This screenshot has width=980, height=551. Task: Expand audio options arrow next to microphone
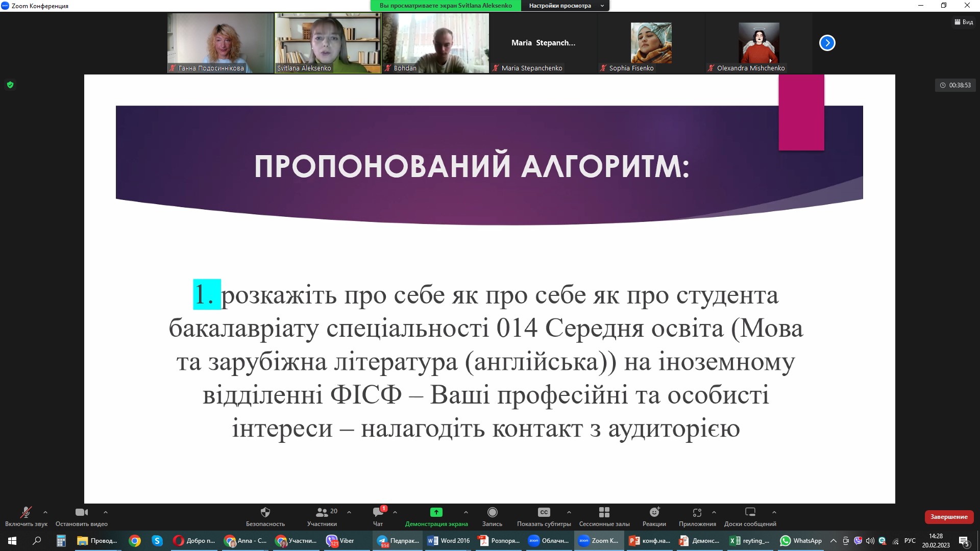45,512
